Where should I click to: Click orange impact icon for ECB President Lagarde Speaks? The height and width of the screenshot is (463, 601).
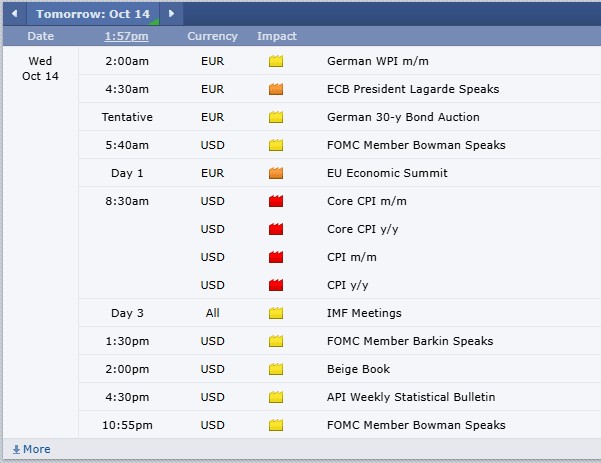pos(276,89)
